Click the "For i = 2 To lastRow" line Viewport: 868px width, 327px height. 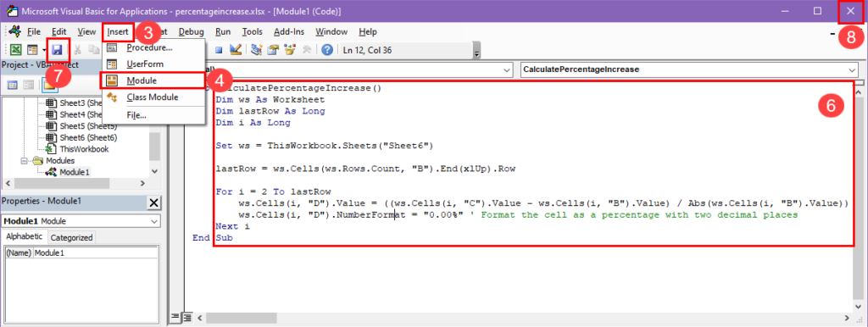274,192
